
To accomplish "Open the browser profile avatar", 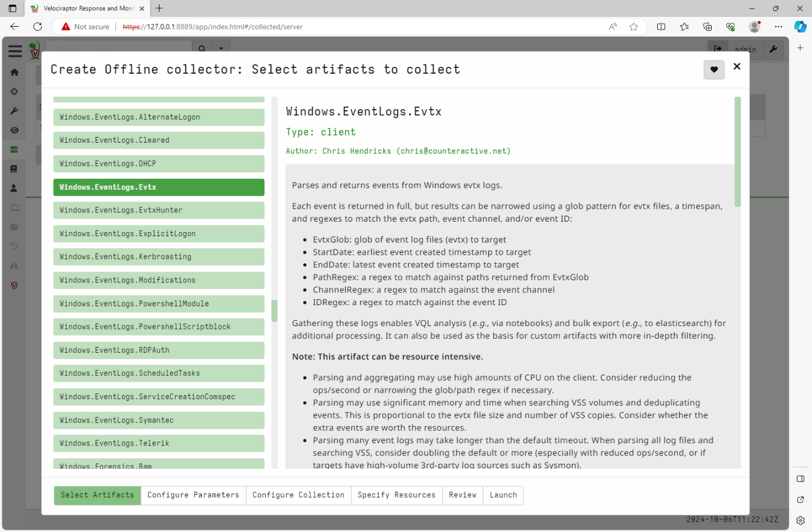I will click(x=755, y=27).
